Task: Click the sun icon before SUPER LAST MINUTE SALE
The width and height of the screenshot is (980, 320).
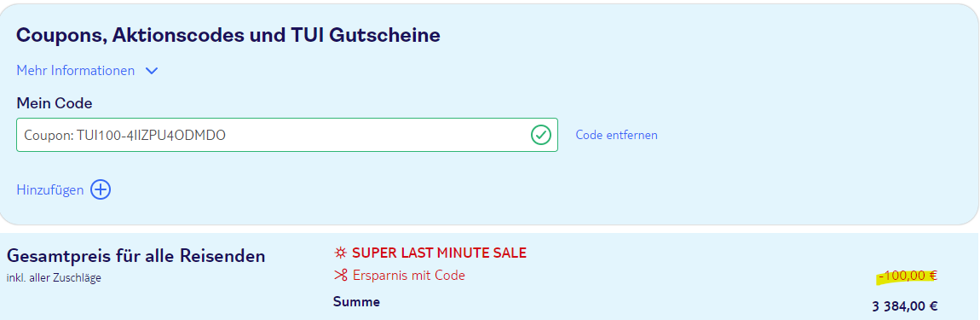Action: pos(340,253)
